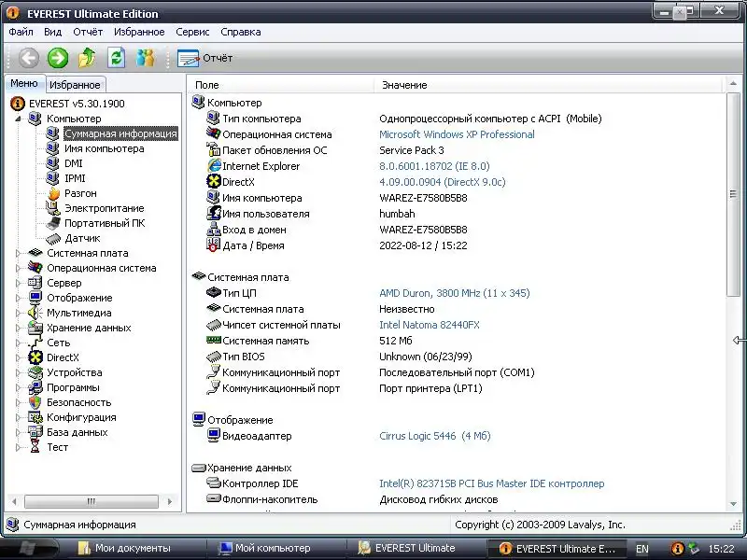
Task: Expand the DirectX tree node
Action: [18, 357]
